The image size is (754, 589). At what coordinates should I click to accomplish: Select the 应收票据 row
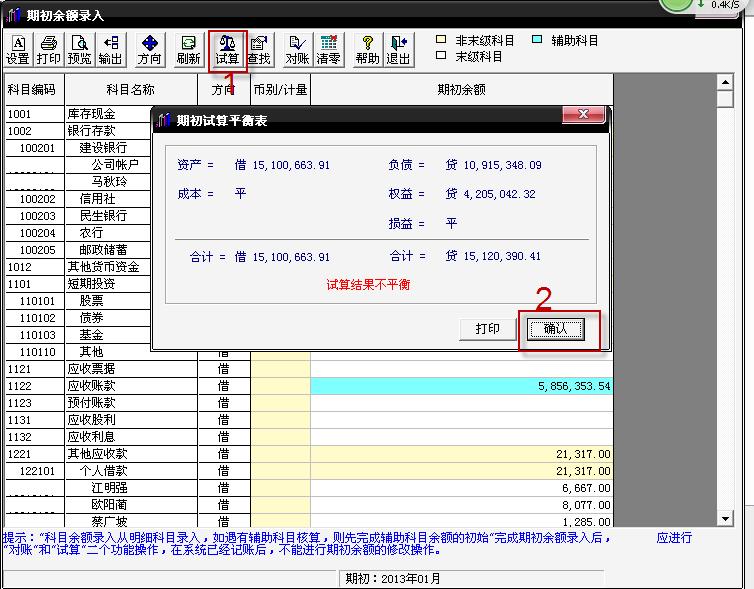pos(309,369)
